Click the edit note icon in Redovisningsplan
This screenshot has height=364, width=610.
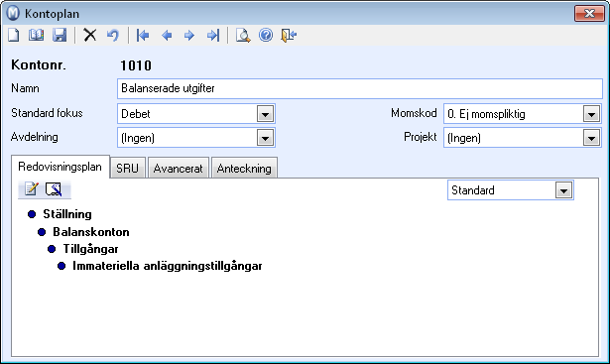[31, 189]
